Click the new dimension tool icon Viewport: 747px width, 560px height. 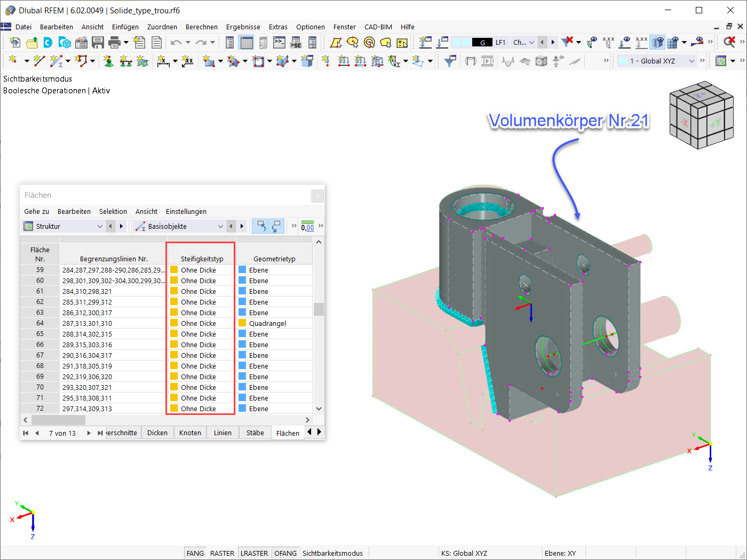point(163,61)
